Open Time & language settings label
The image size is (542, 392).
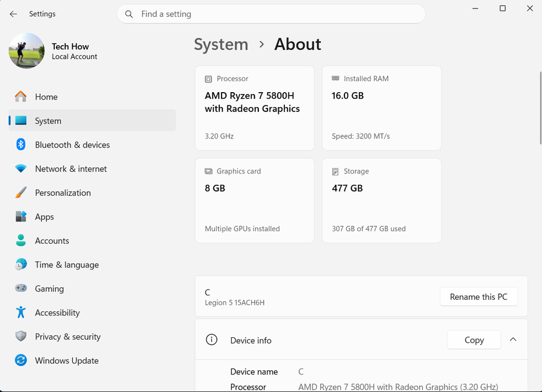(x=67, y=265)
